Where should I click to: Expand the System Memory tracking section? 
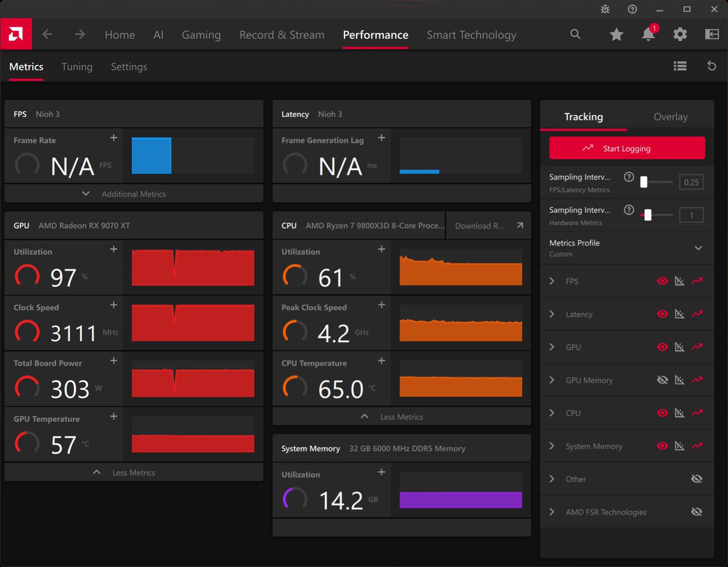(x=551, y=446)
